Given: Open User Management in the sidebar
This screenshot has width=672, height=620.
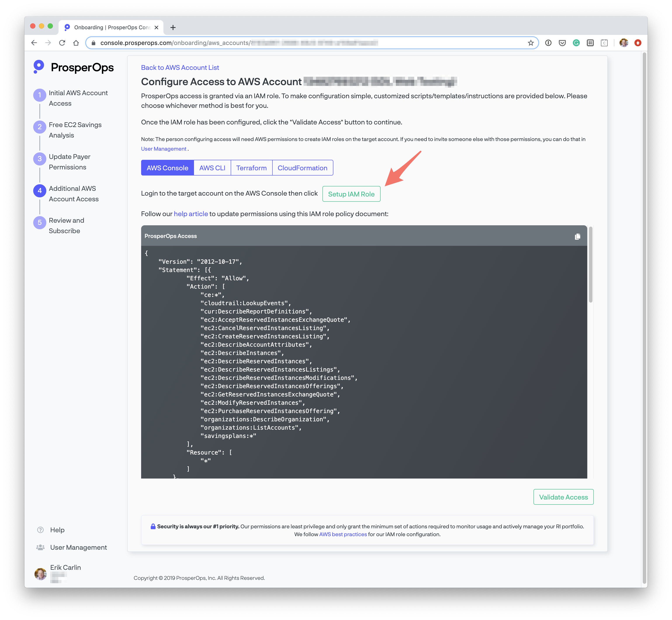Looking at the screenshot, I should tap(79, 547).
